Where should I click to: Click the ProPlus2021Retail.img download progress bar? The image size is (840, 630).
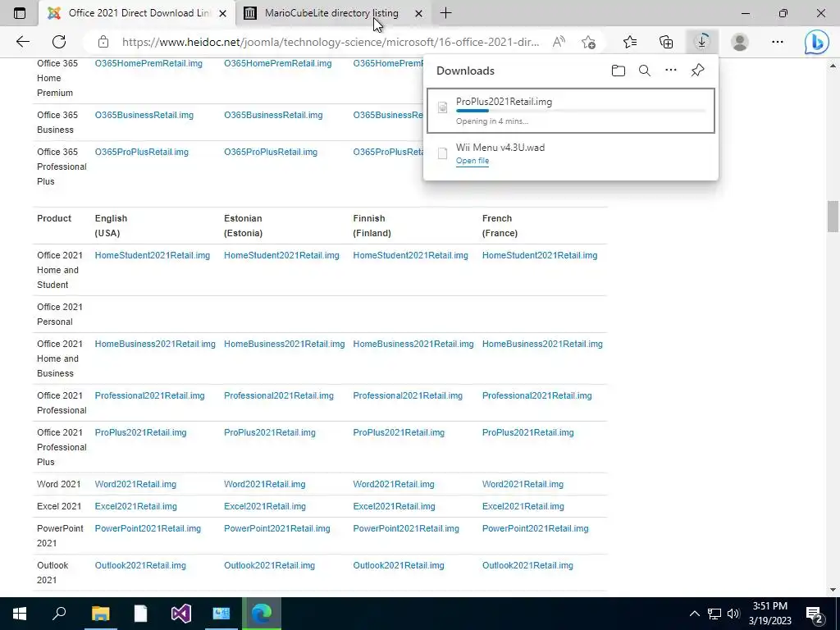[x=580, y=111]
